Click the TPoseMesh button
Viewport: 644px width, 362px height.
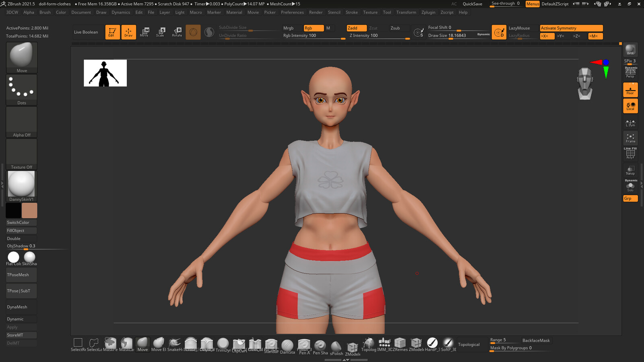pyautogui.click(x=21, y=275)
